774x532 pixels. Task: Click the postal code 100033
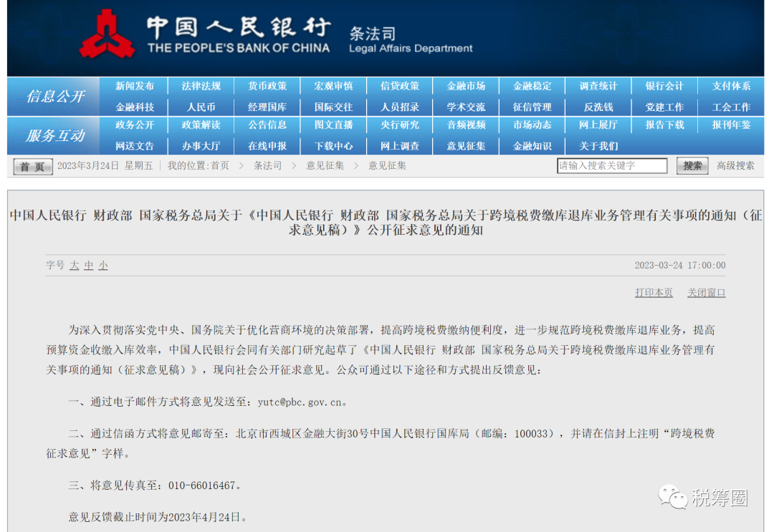[x=531, y=434]
